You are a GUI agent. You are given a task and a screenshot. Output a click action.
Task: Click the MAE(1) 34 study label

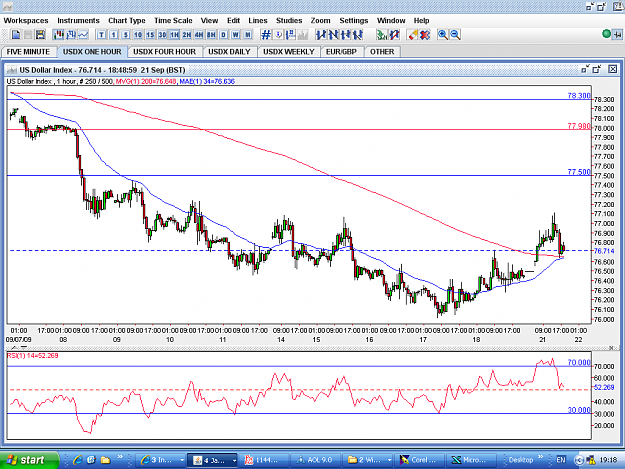click(207, 81)
